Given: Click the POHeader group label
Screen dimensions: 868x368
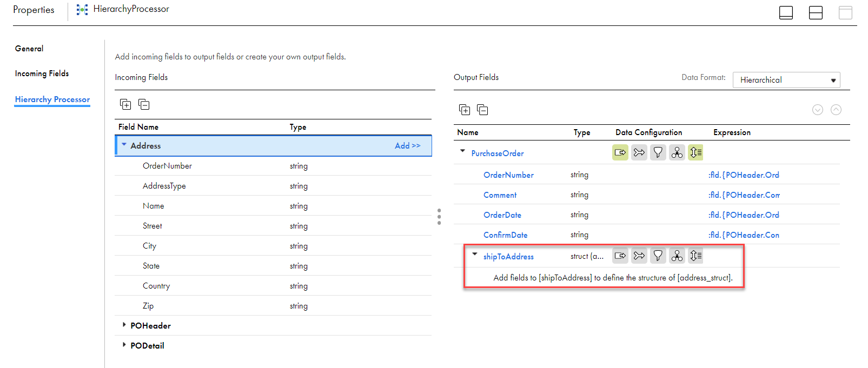Looking at the screenshot, I should (x=150, y=326).
